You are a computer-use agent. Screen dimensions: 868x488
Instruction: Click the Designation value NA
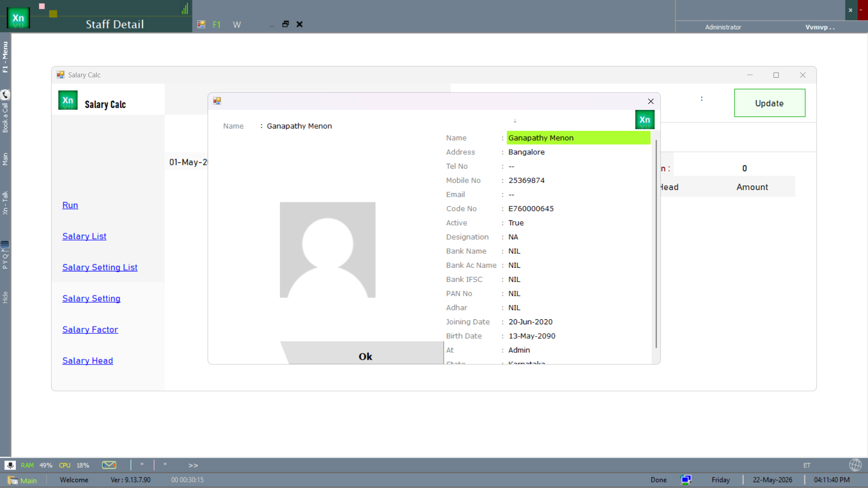(513, 237)
